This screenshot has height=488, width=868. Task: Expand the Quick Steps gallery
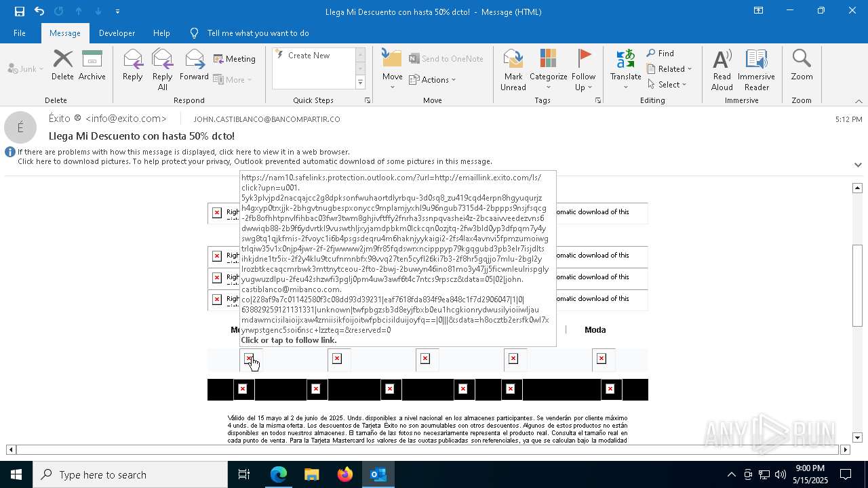pos(360,83)
